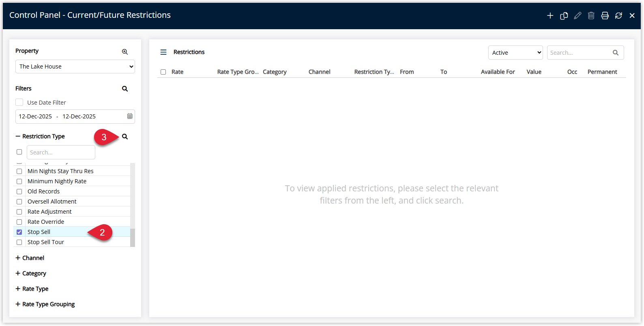Click the refresh icon in header

coord(618,15)
